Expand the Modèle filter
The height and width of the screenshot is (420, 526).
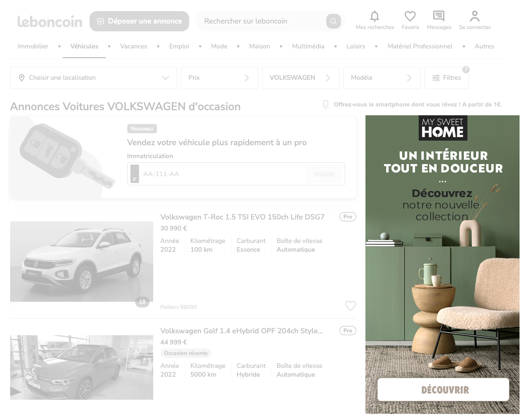(382, 78)
